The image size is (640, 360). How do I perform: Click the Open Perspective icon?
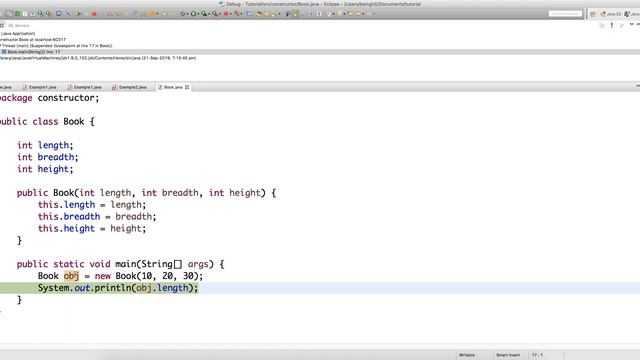593,14
